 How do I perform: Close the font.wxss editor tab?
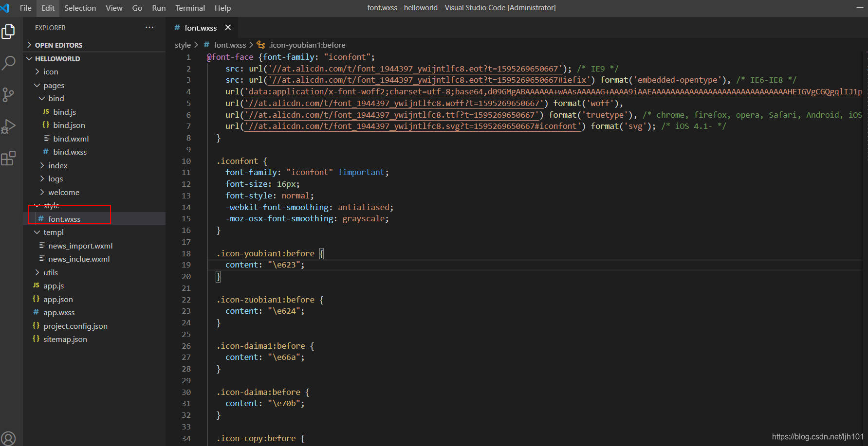point(228,27)
